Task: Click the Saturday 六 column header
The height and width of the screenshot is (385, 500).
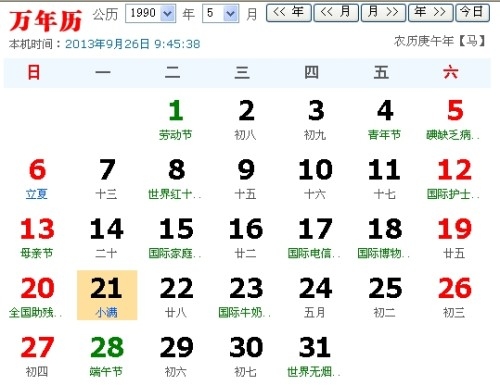Action: [x=451, y=72]
